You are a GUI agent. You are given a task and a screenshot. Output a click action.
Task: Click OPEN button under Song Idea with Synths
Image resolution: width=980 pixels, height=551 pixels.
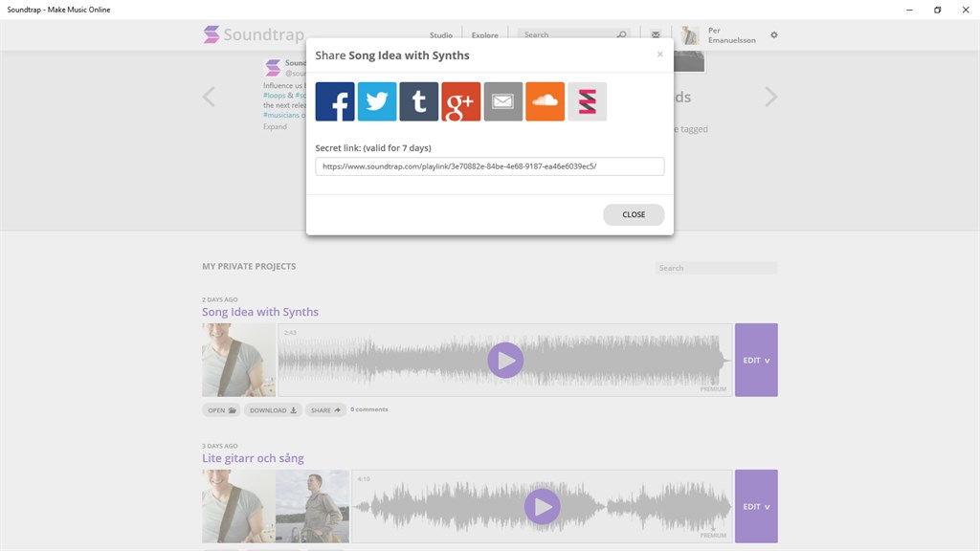click(221, 410)
